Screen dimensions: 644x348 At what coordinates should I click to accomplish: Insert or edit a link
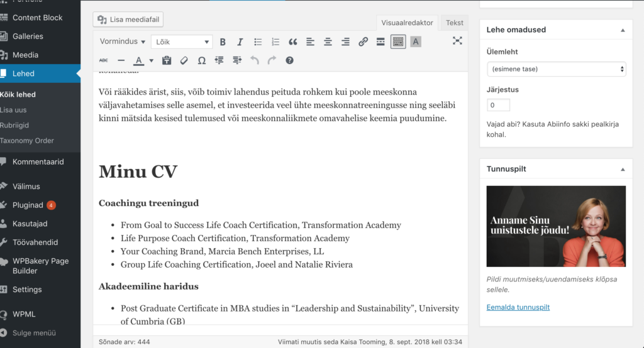click(363, 42)
